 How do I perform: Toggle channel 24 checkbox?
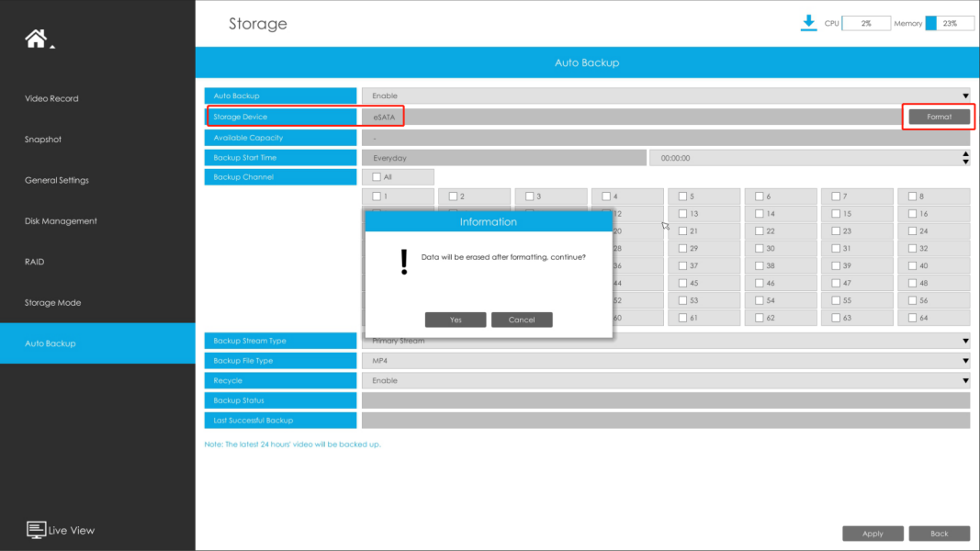click(913, 231)
